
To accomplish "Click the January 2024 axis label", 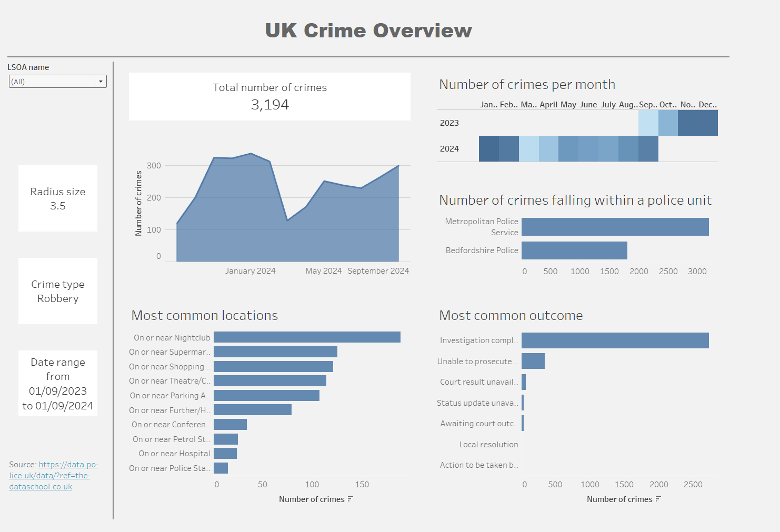I will click(x=251, y=271).
